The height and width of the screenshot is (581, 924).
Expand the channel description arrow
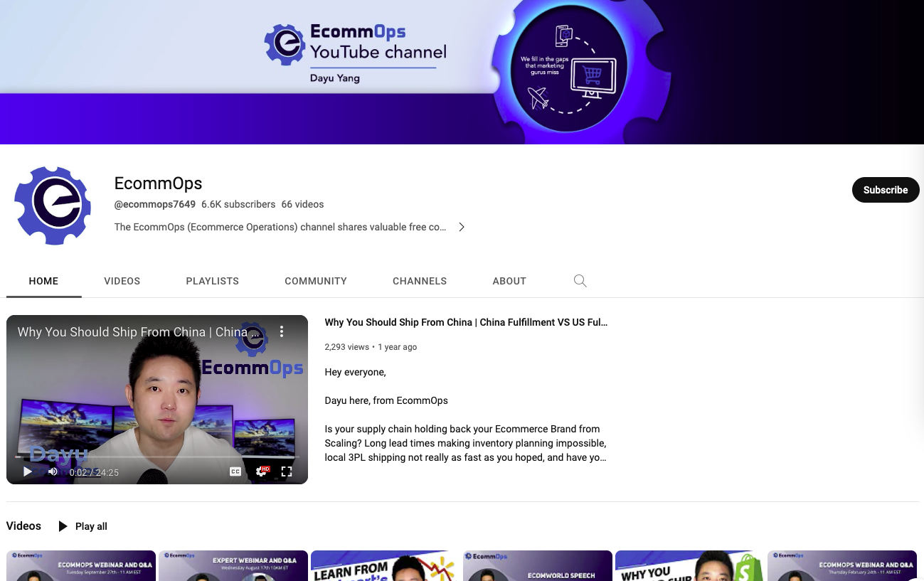[462, 227]
